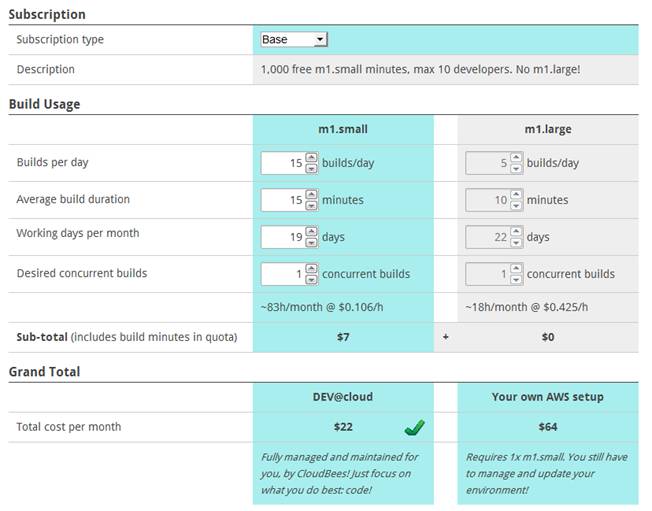
Task: Click the m1.small build duration input
Action: point(282,200)
